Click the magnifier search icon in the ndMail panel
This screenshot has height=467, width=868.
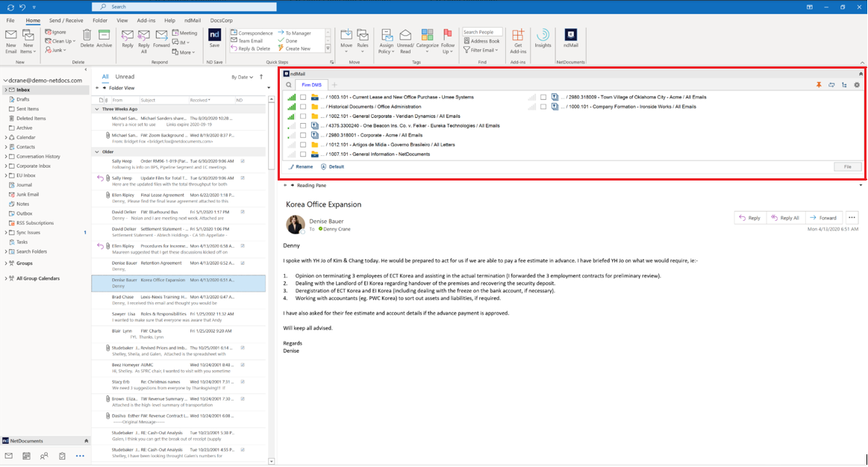(289, 85)
